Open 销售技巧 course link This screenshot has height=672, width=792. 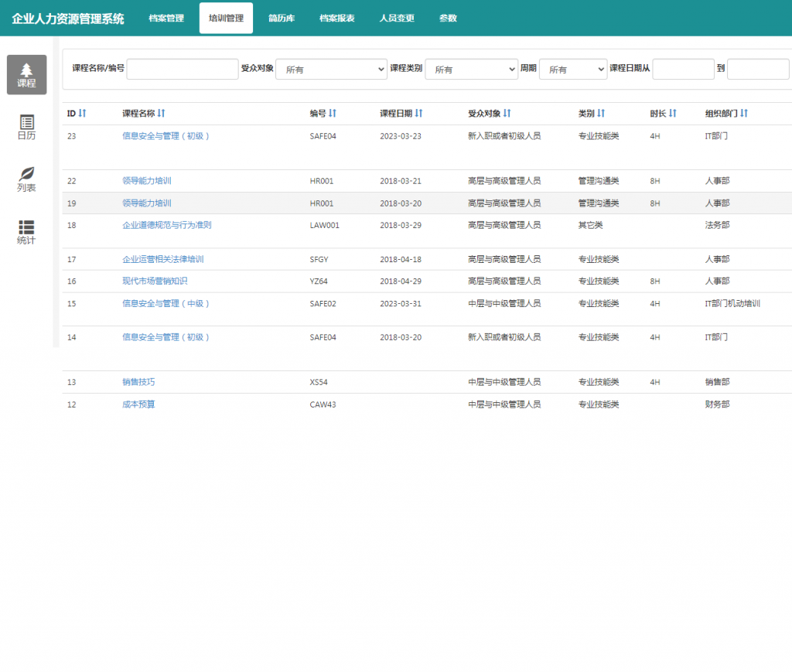pyautogui.click(x=139, y=382)
